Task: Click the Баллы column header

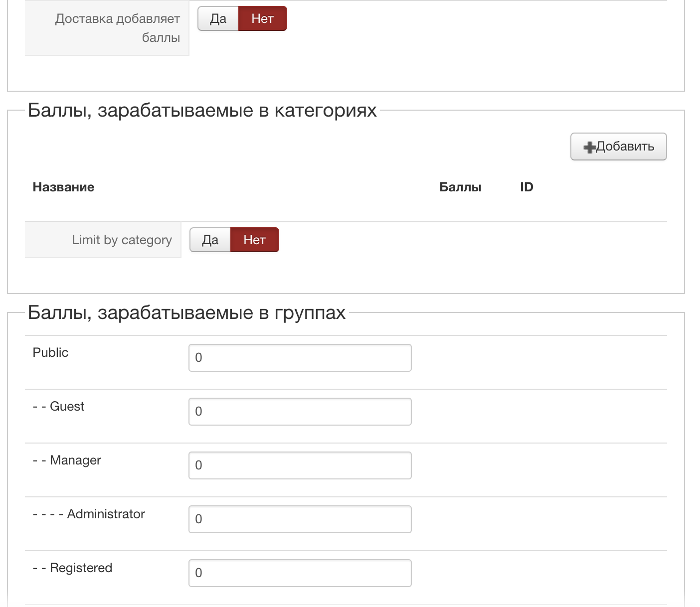Action: coord(460,187)
